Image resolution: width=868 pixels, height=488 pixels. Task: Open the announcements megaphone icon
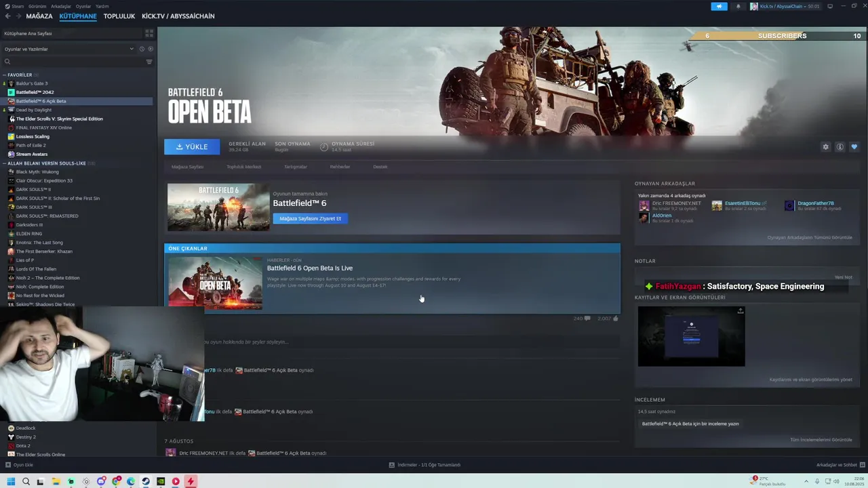click(719, 6)
